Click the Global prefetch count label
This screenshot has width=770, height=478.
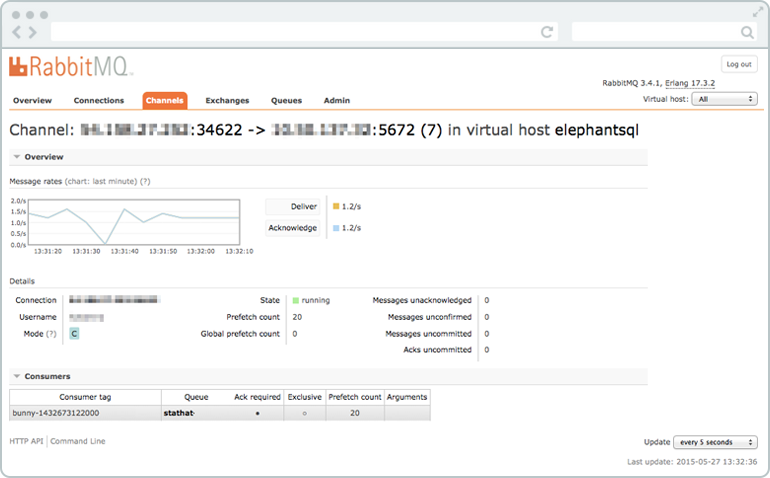(240, 334)
